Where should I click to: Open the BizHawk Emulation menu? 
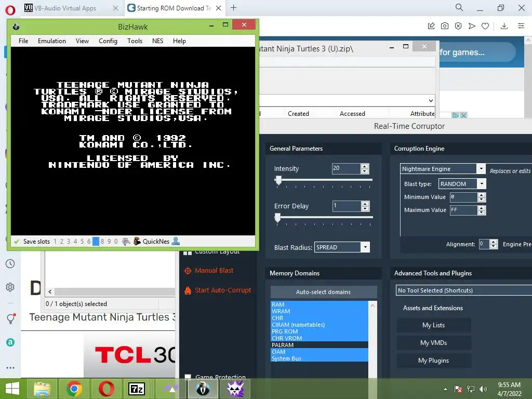tap(52, 41)
